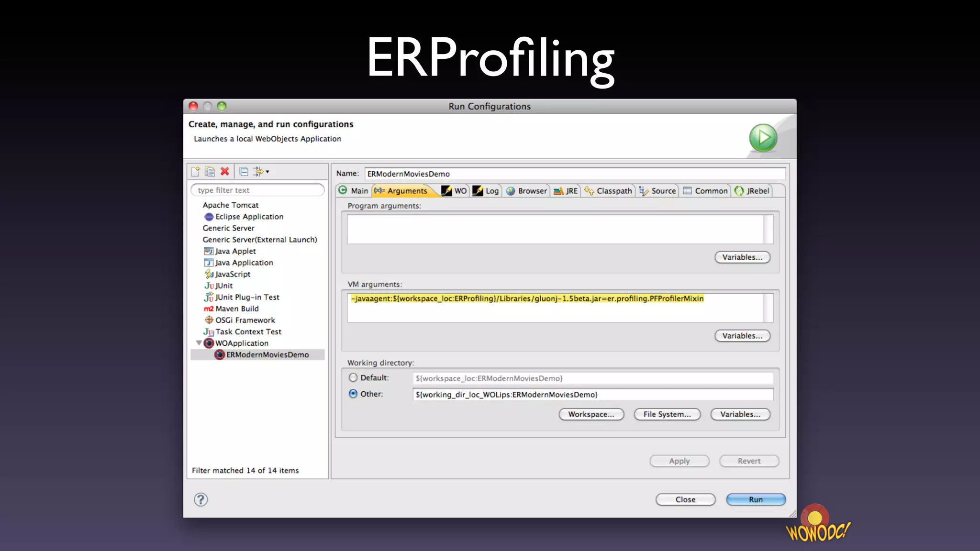
Task: Select the Other working directory radio
Action: [353, 394]
